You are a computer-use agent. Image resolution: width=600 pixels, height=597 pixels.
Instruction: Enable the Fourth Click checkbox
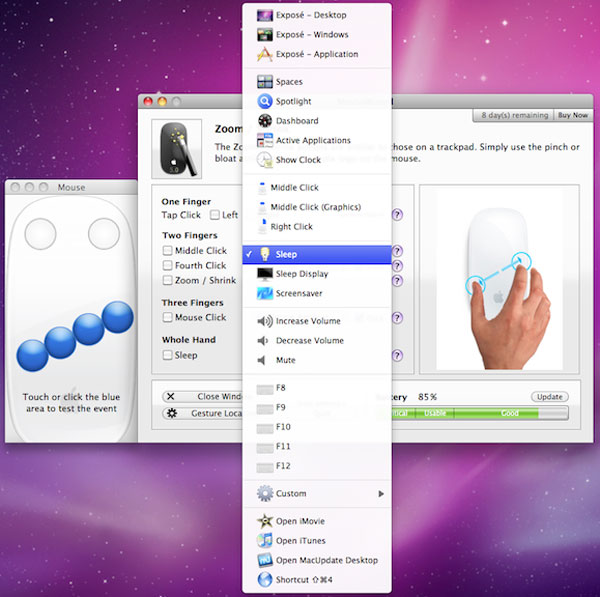[167, 265]
